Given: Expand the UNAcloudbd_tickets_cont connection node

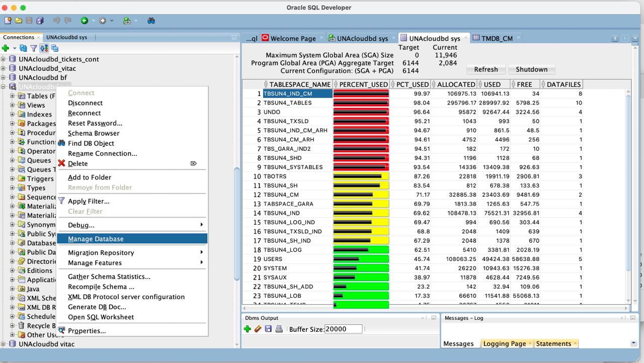Looking at the screenshot, I should 4,59.
